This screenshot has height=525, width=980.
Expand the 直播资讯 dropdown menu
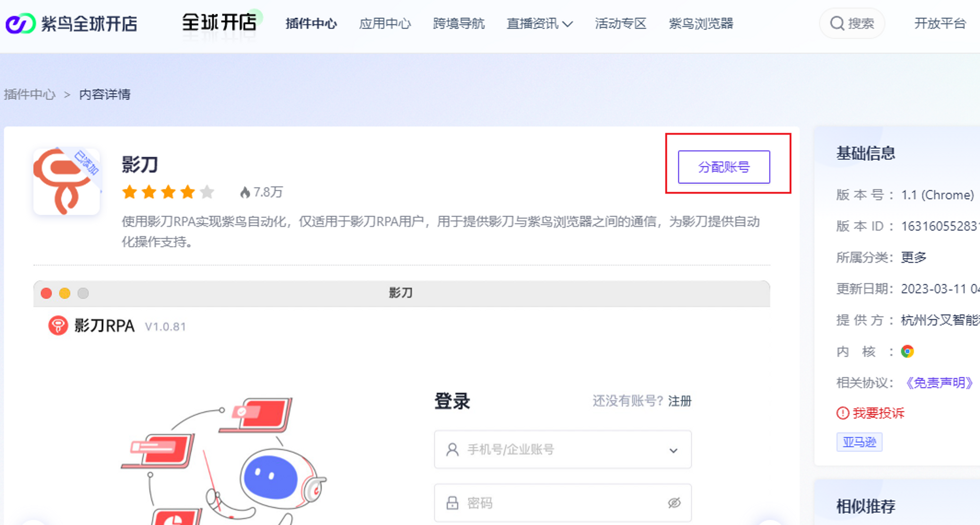(x=539, y=24)
